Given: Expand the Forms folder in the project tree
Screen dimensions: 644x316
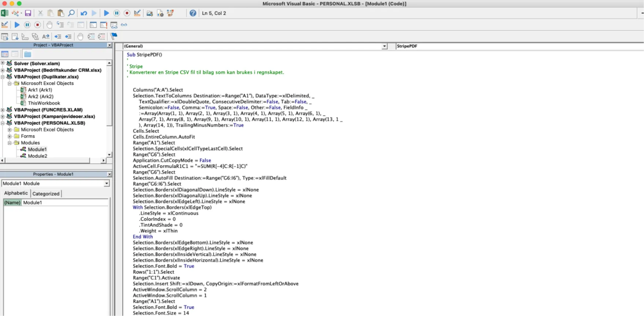Looking at the screenshot, I should pyautogui.click(x=9, y=136).
